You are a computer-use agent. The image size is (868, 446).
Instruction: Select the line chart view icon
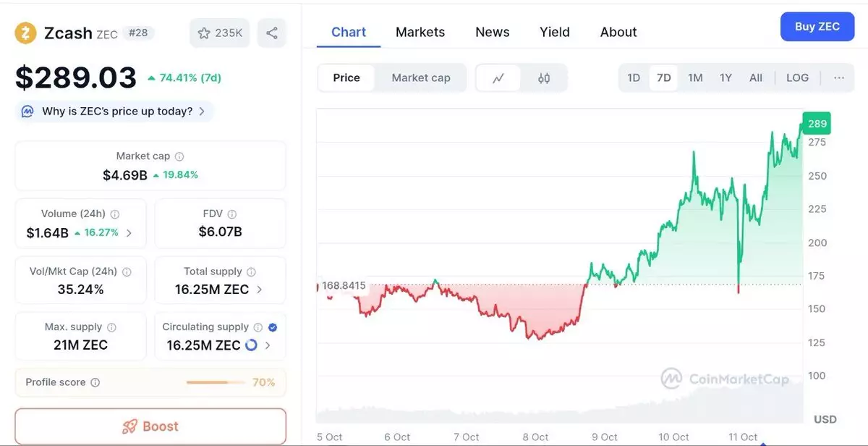(x=498, y=78)
